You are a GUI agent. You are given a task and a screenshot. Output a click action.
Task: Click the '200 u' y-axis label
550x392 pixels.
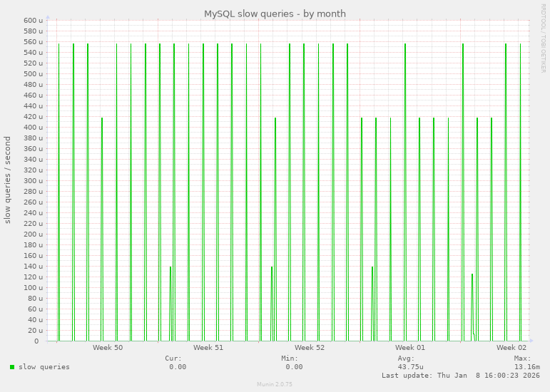(34, 234)
